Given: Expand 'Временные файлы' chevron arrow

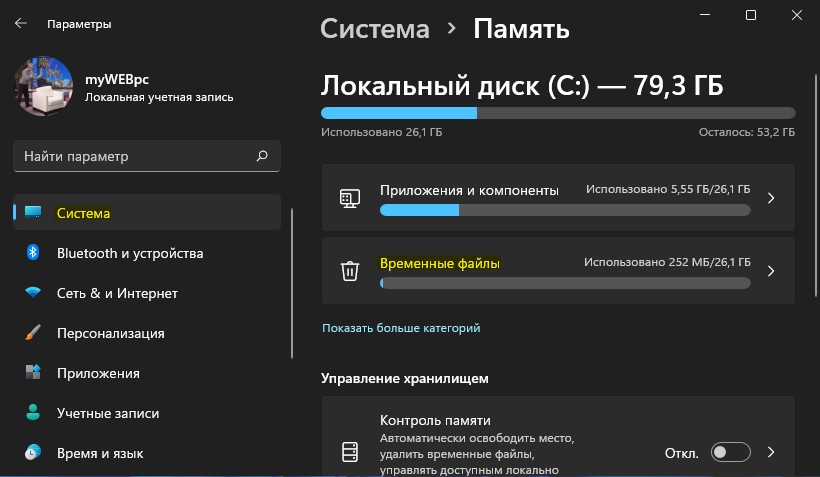Looking at the screenshot, I should (x=771, y=271).
